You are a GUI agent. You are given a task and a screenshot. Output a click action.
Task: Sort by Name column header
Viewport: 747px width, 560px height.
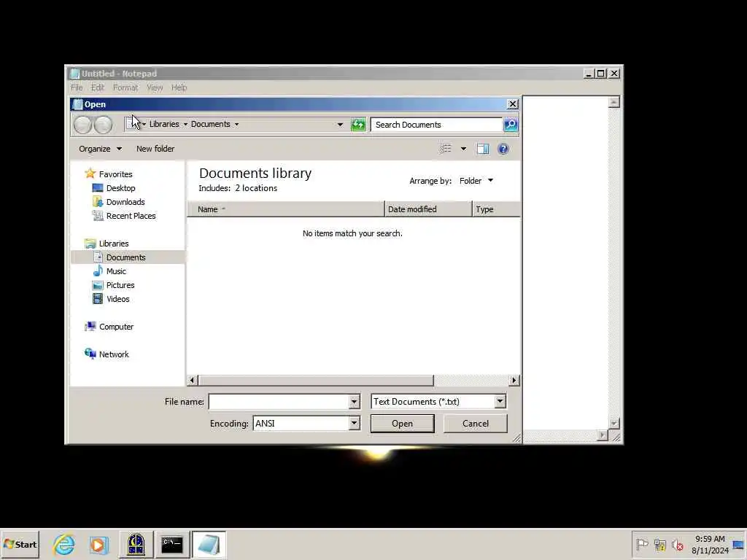tap(286, 209)
